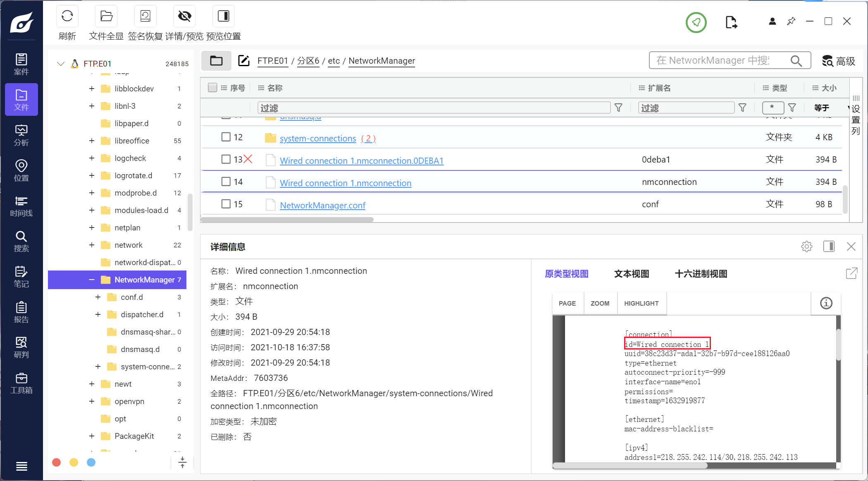Open NetworkManager.conf file link
The height and width of the screenshot is (481, 868).
pos(322,205)
